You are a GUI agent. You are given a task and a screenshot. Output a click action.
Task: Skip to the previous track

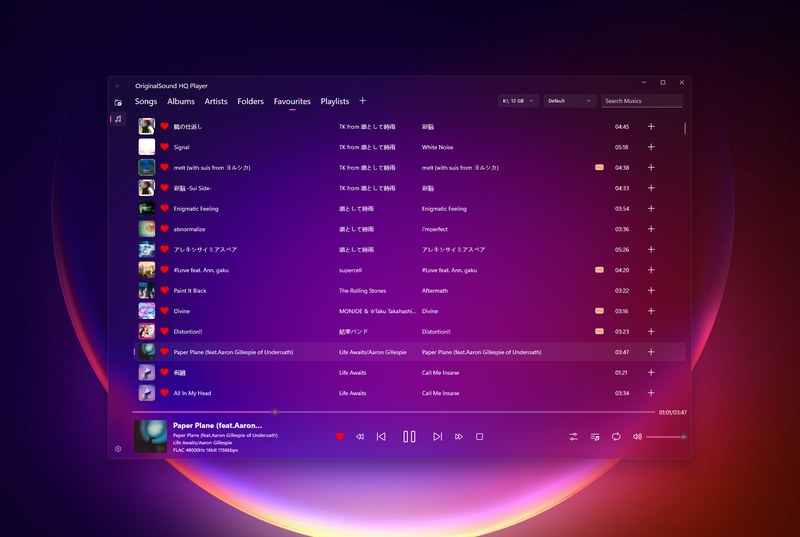[x=381, y=437]
